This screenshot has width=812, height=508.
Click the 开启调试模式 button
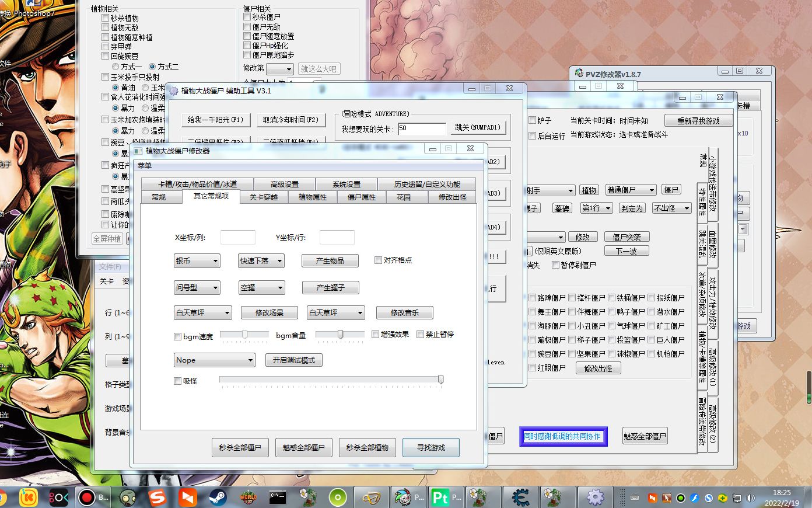[294, 360]
